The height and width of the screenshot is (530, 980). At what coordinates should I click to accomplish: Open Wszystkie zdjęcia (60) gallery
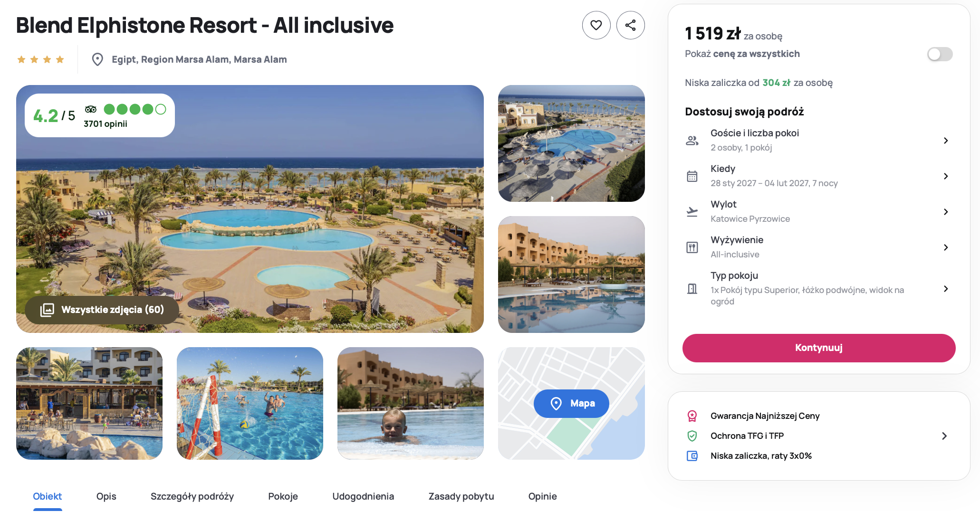pos(102,310)
